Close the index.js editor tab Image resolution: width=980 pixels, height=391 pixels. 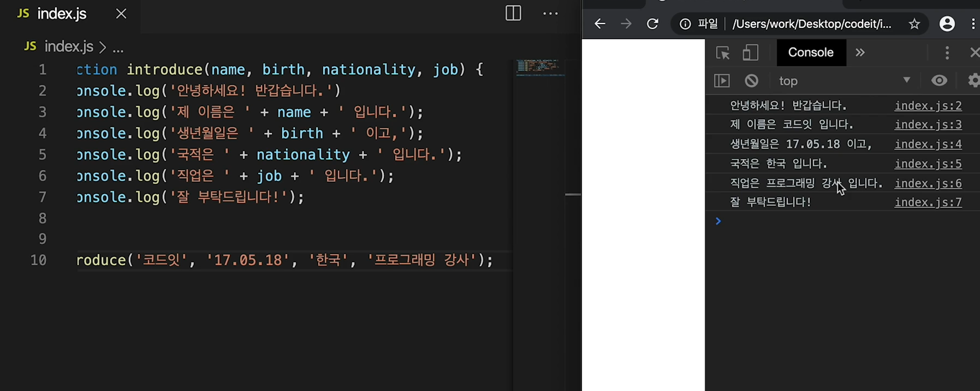(x=121, y=14)
